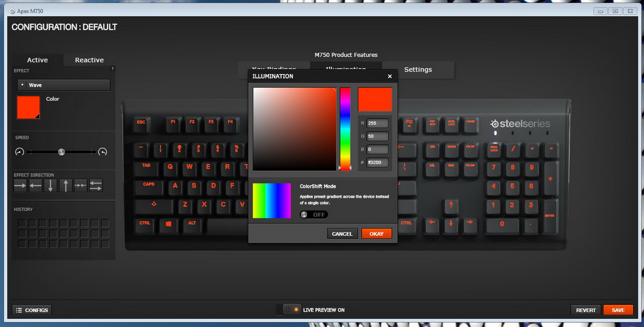Click the numpad 7 key
This screenshot has height=327, width=644.
494,168
